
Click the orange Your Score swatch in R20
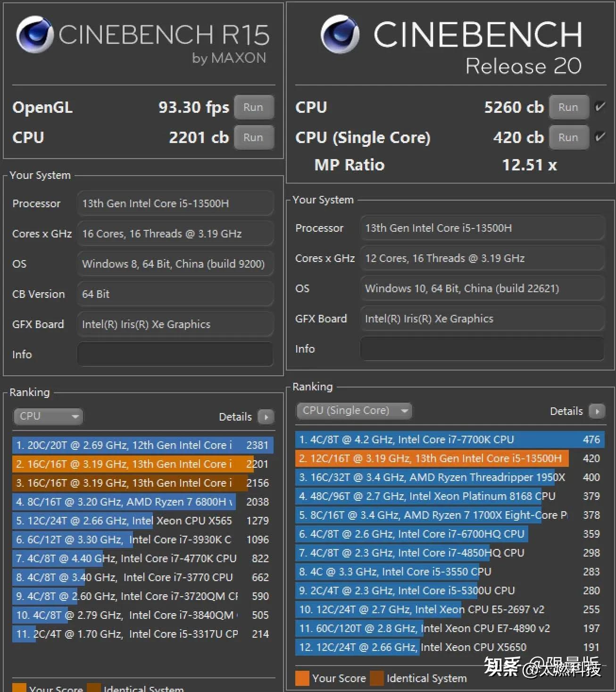coord(302,678)
